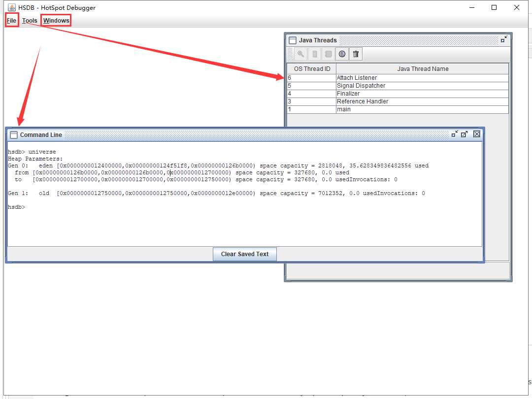Screen dimensions: 532x399
Task: Click the HSDB Java cup title icon
Action: coord(12,7)
